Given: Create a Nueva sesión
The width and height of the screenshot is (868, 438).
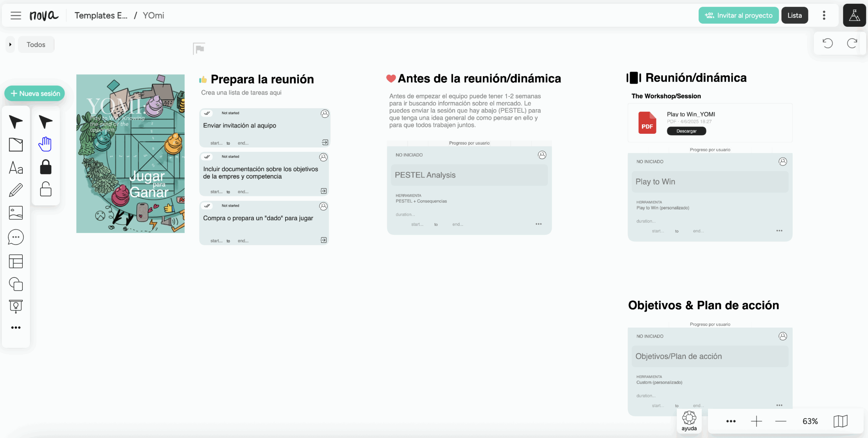Looking at the screenshot, I should pos(35,93).
